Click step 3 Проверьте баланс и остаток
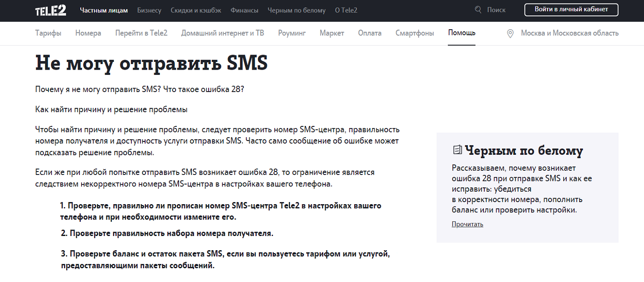The image size is (644, 282). [225, 259]
